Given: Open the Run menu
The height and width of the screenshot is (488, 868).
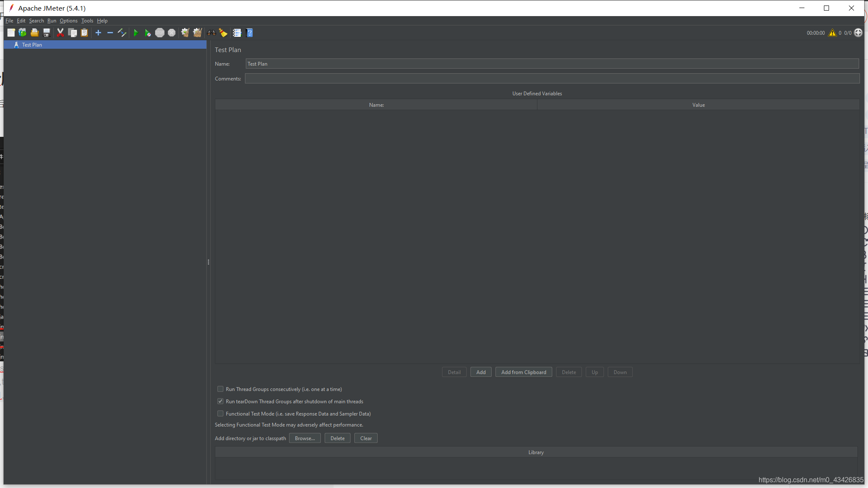Looking at the screenshot, I should coord(51,20).
